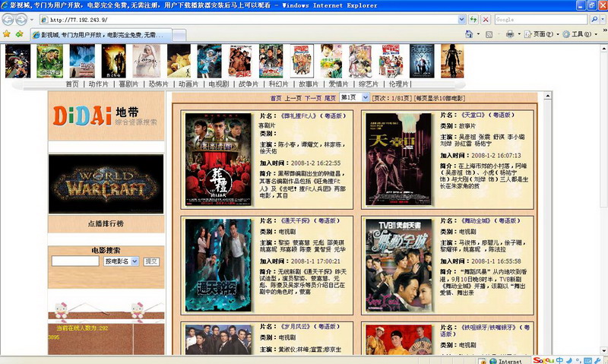The height and width of the screenshot is (364, 608).
Task: Open the 《岁月风云》 movie title link
Action: point(296,327)
